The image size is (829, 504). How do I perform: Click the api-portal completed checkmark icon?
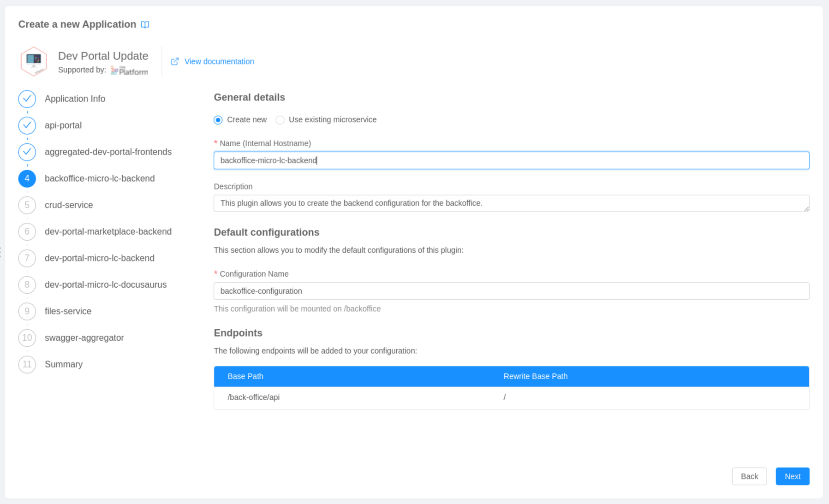(x=27, y=125)
